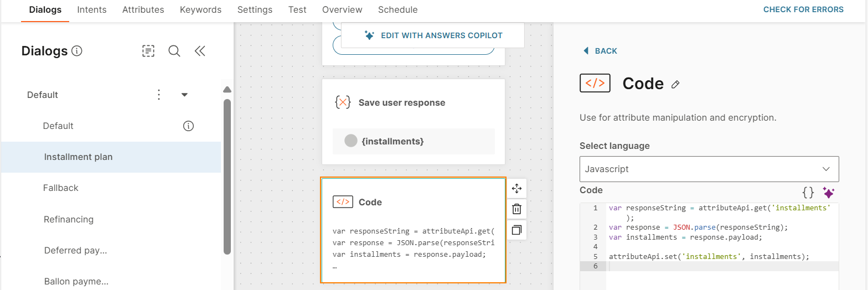
Task: Click line 3 var installments = response.payload
Action: (x=685, y=237)
